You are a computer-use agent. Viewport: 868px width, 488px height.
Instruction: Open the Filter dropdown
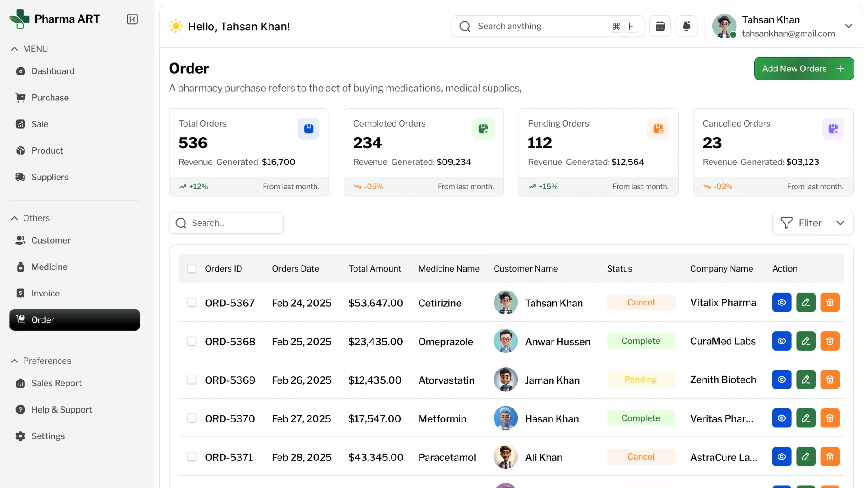pyautogui.click(x=812, y=223)
